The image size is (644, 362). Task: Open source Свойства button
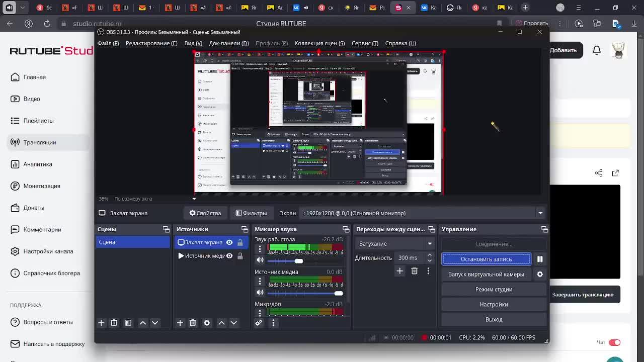[x=205, y=213]
